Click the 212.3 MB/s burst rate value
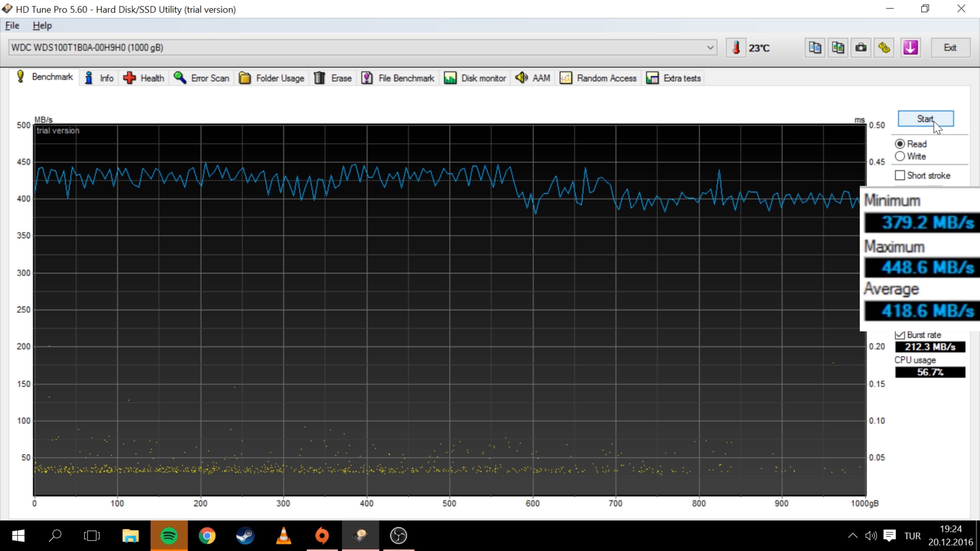Viewport: 980px width, 551px height. (x=930, y=347)
